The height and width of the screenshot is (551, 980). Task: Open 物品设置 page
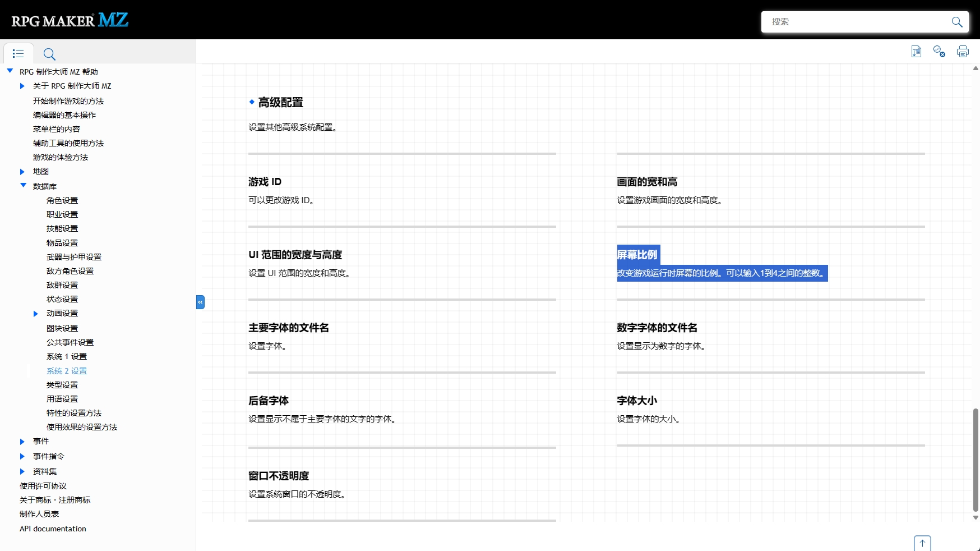pos(62,243)
